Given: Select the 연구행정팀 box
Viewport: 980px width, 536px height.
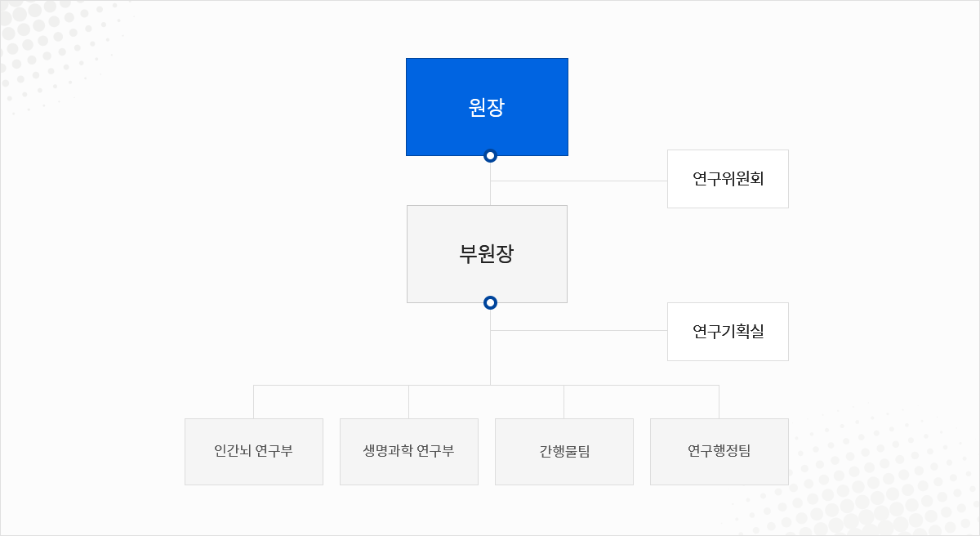Looking at the screenshot, I should (x=719, y=452).
